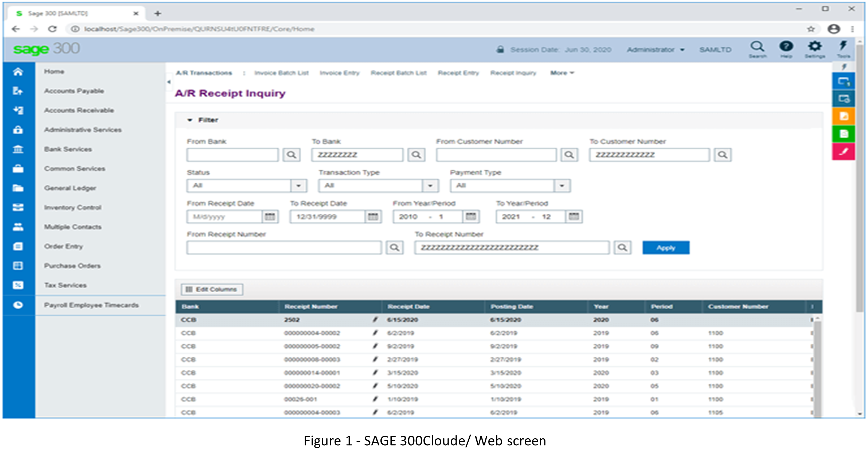Image resolution: width=868 pixels, height=454 pixels.
Task: Click the Tax Services percent icon
Action: click(18, 285)
